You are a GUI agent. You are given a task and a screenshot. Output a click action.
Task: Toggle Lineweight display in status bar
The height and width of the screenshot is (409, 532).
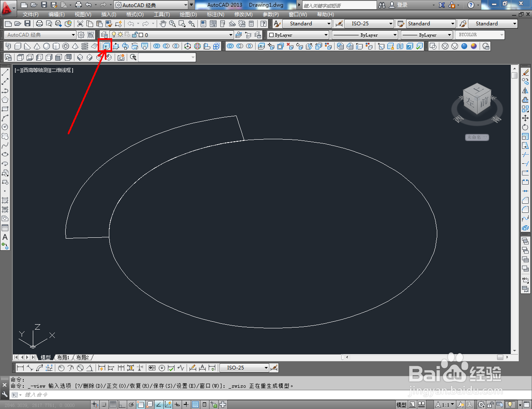tap(186, 404)
